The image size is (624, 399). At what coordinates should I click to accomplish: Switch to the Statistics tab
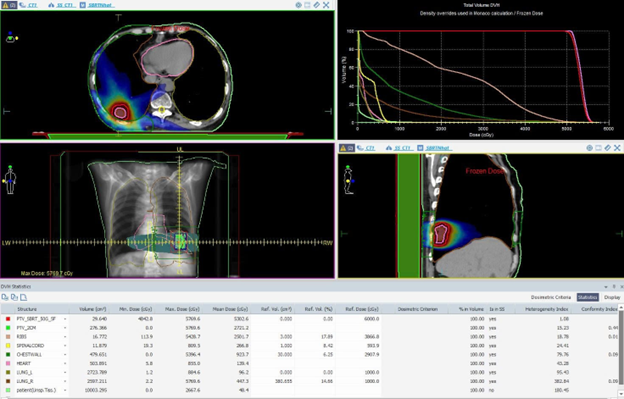pos(587,297)
